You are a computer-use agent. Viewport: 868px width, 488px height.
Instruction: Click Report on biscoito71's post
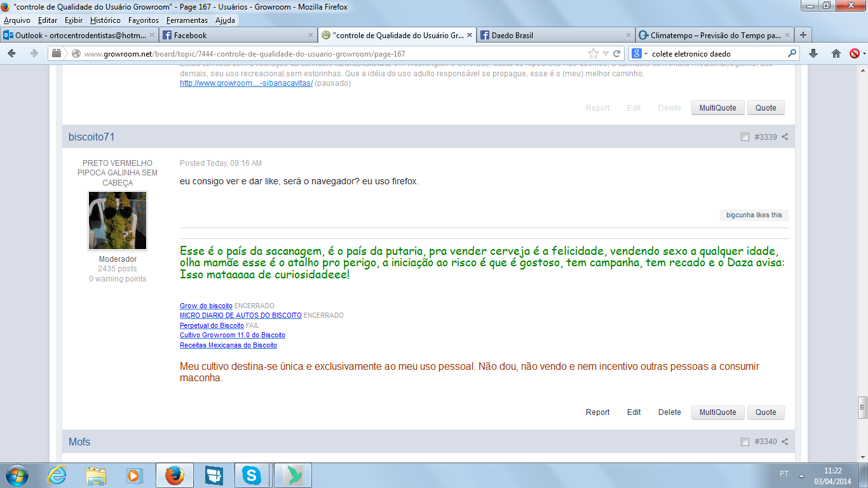(x=598, y=412)
